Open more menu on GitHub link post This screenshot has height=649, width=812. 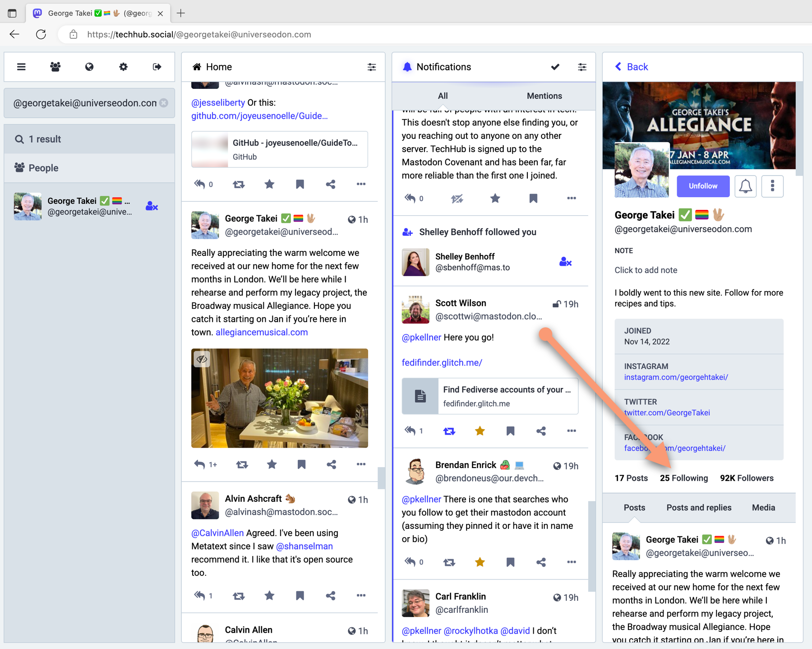point(361,184)
